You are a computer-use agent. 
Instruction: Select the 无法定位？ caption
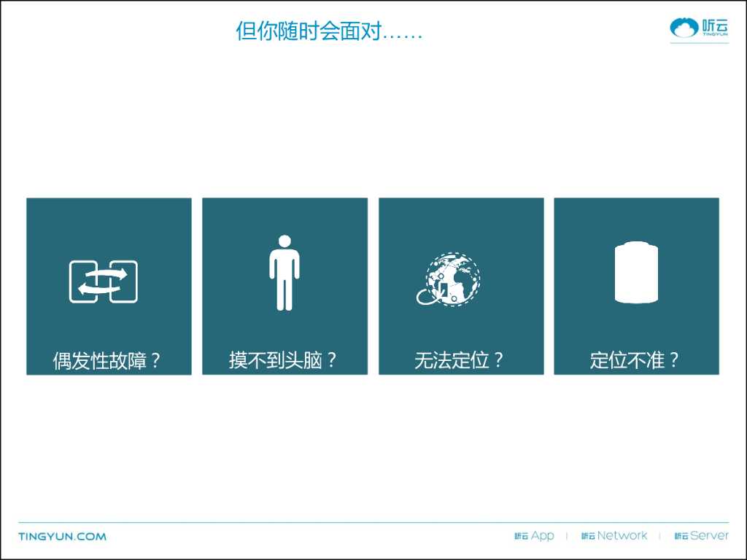point(460,360)
